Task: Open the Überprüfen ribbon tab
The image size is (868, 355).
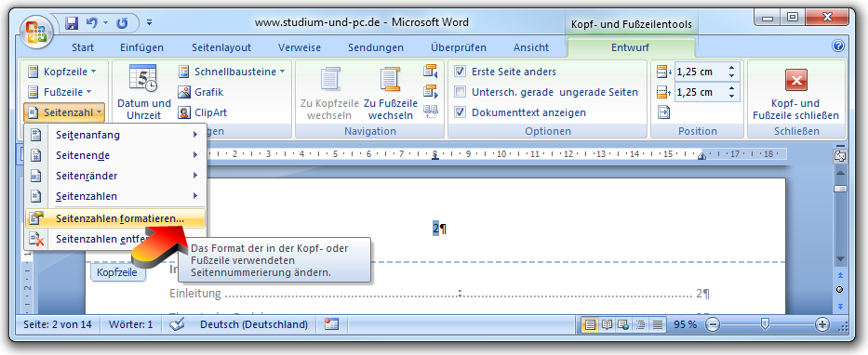Action: [x=459, y=47]
